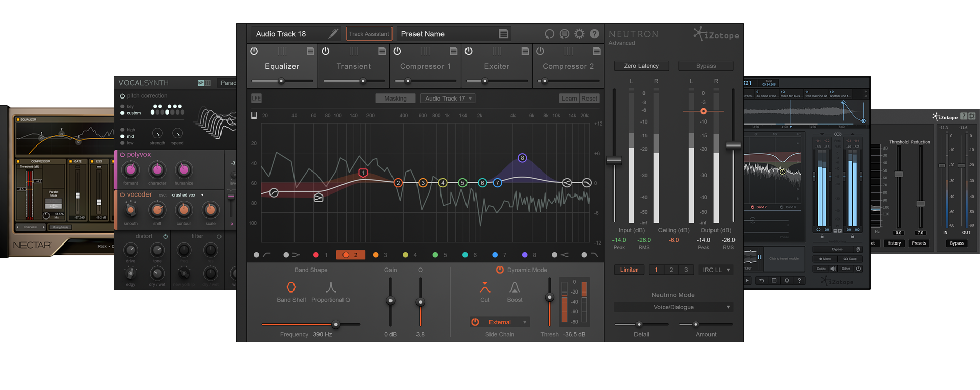Open the Voice/Dialogue Neutrino mode dropdown
Image resolution: width=980 pixels, height=390 pixels.
coord(673,307)
